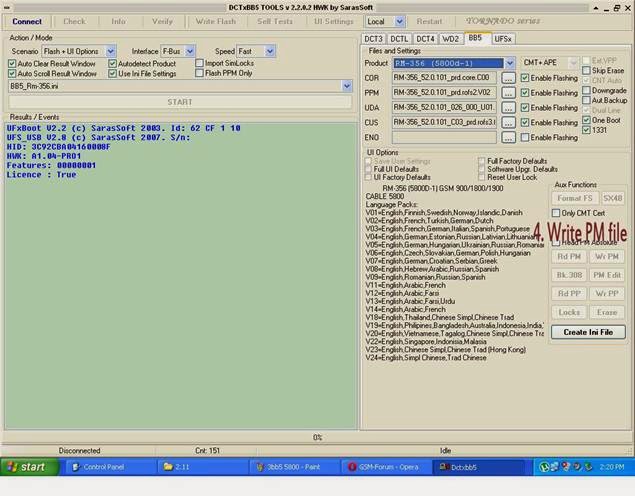Click the Info toolbar button
Screen dimensions: 635x496
coord(118,21)
